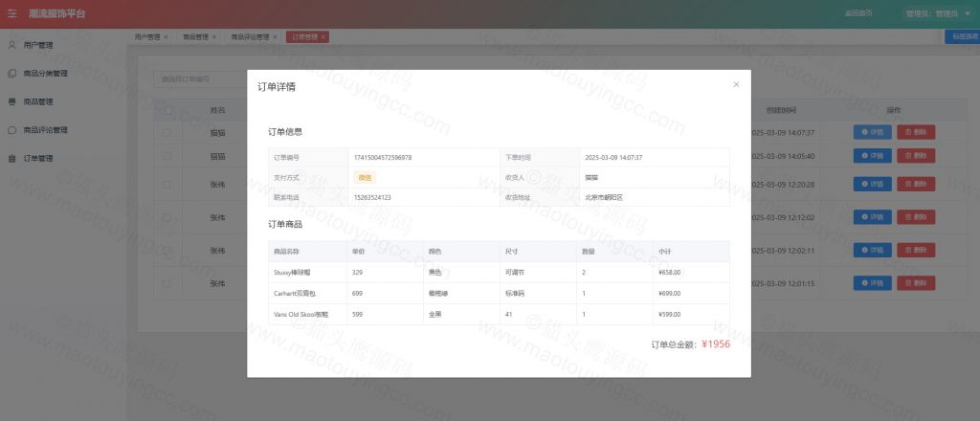Switch to the 商品管理 tab
Image resolution: width=980 pixels, height=421 pixels.
195,37
